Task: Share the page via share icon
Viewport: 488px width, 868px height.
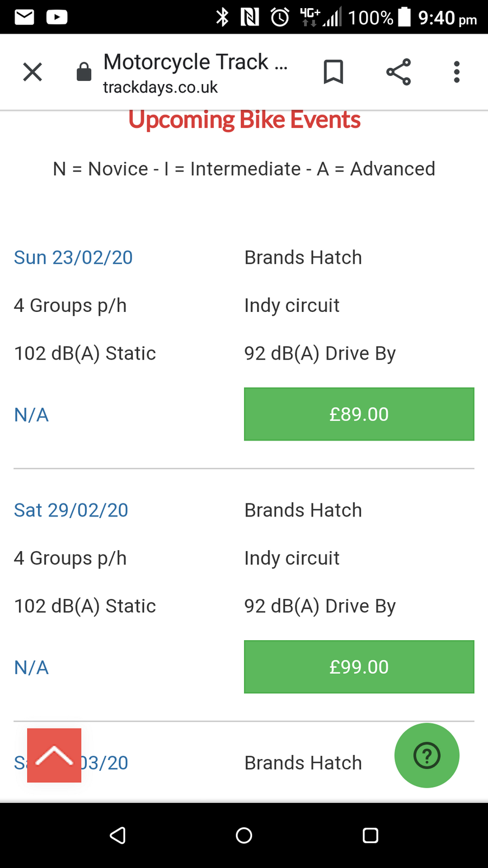Action: coord(399,72)
